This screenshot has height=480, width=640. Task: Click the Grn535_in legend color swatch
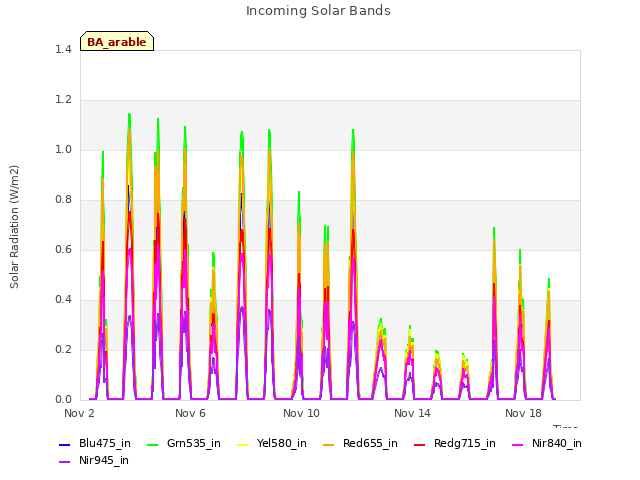[152, 444]
